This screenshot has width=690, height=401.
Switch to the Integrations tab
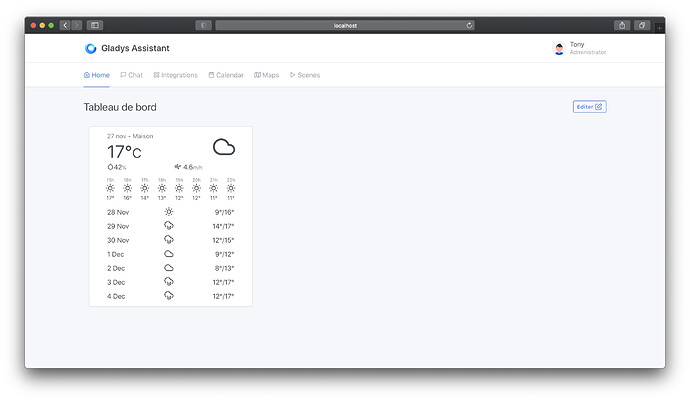[176, 75]
